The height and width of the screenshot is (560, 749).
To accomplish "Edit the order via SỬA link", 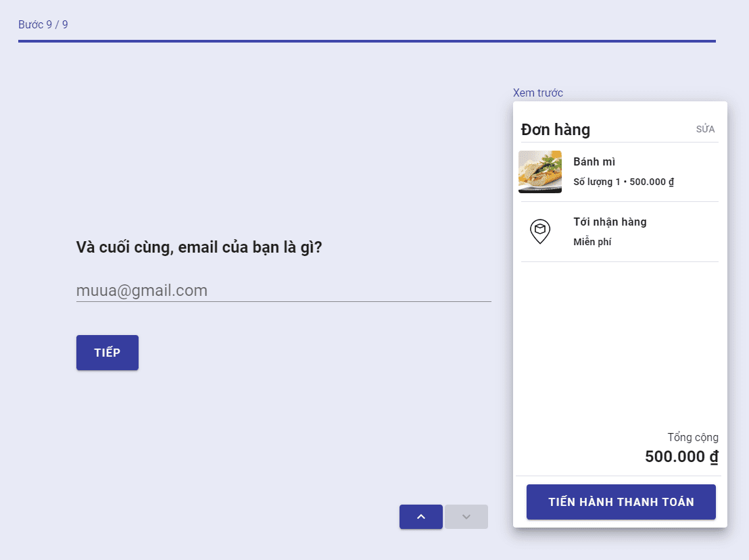I will pyautogui.click(x=705, y=130).
